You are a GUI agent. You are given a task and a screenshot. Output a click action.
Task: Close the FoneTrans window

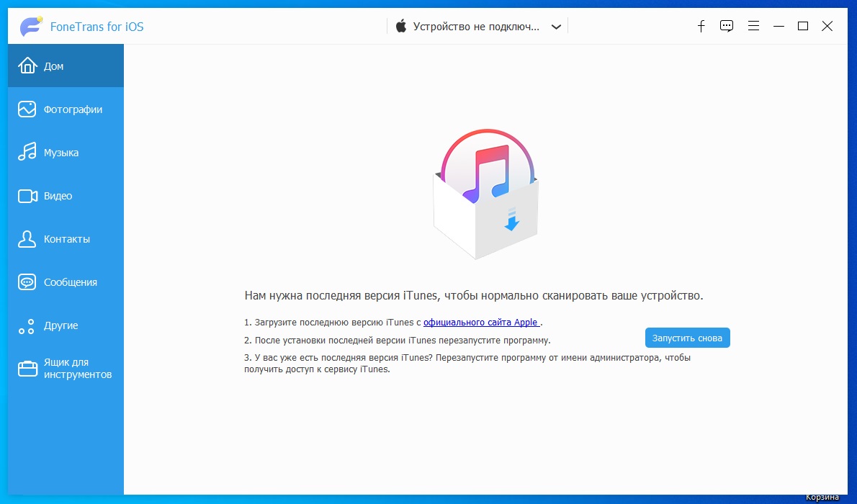[x=827, y=26]
